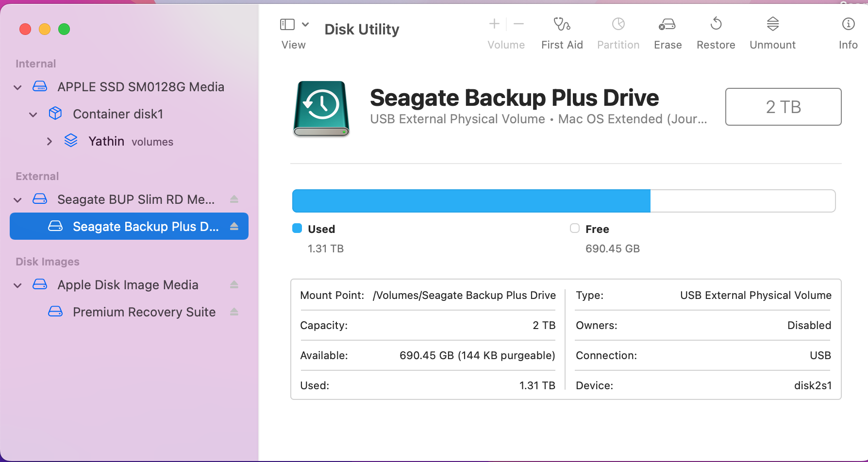This screenshot has height=462, width=868.
Task: Click the Erase drive icon
Action: [x=667, y=24]
